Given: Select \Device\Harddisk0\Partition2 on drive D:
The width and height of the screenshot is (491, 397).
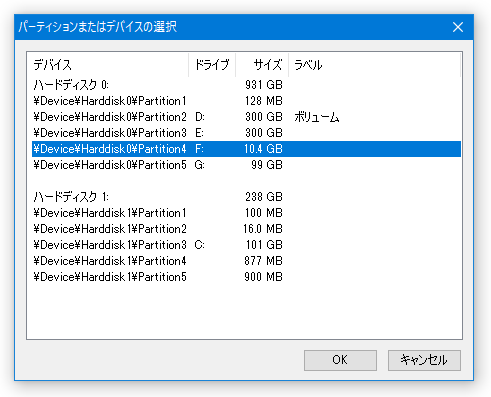Looking at the screenshot, I should pyautogui.click(x=246, y=117).
